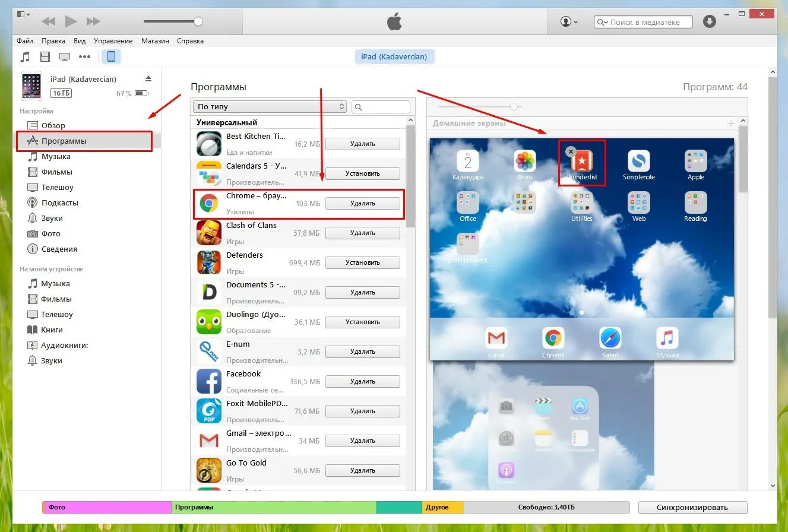
Task: Open the Правка menu
Action: pos(53,41)
